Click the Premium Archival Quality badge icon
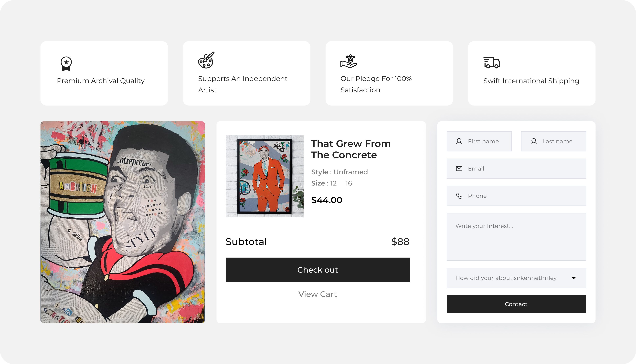This screenshot has height=364, width=636. pos(66,63)
